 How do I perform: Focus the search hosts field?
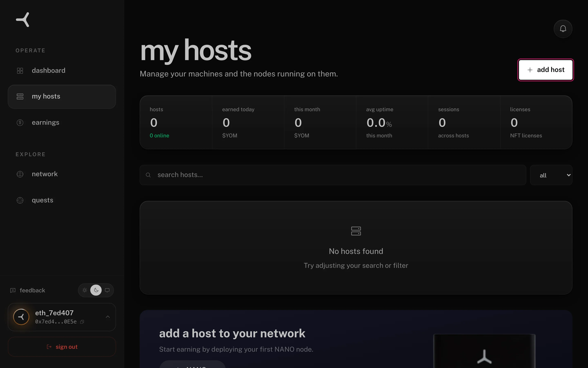(333, 175)
